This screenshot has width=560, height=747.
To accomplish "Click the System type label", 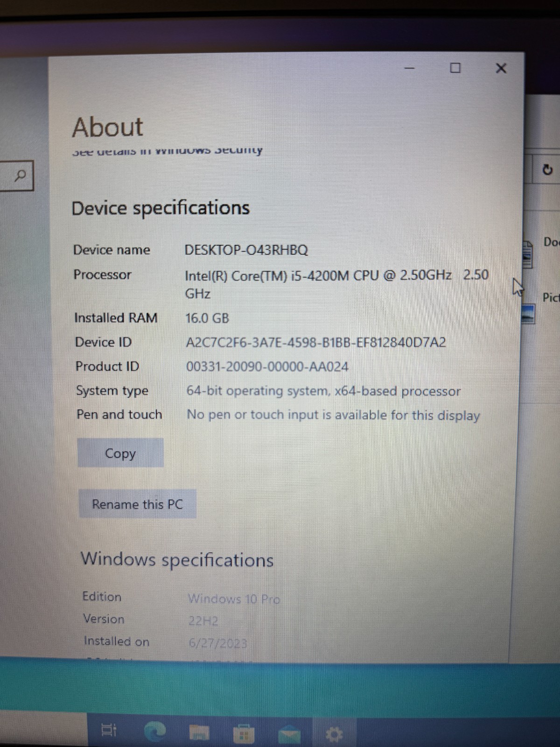I will 112,390.
